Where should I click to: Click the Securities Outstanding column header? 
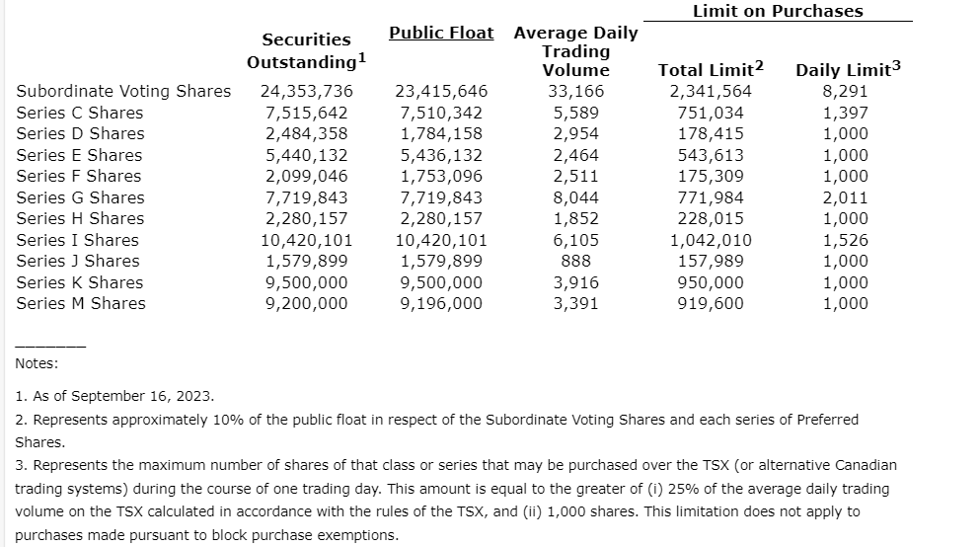306,50
